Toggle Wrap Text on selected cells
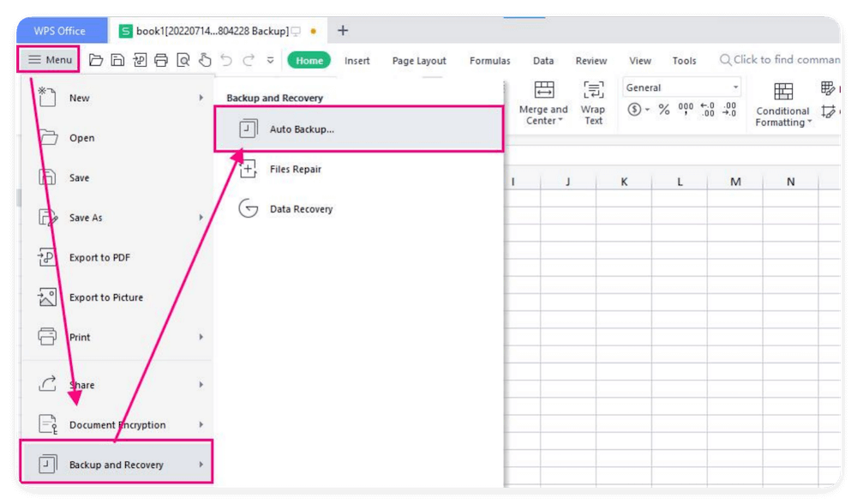This screenshot has width=857, height=504. tap(593, 101)
